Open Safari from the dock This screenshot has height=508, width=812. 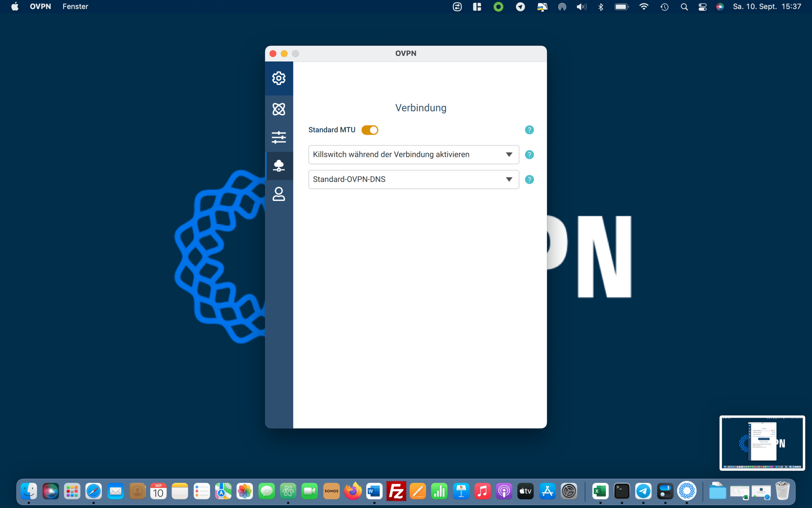(x=94, y=491)
